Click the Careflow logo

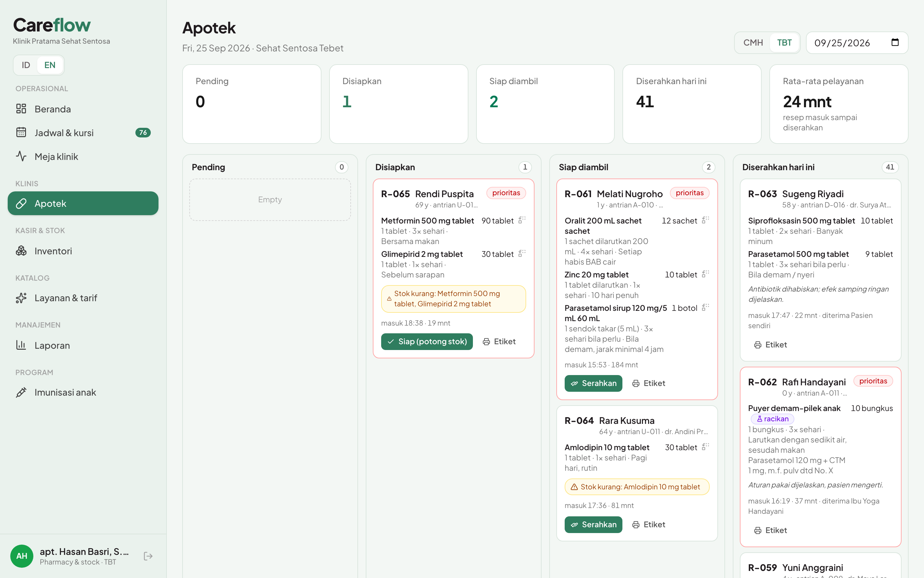[52, 25]
